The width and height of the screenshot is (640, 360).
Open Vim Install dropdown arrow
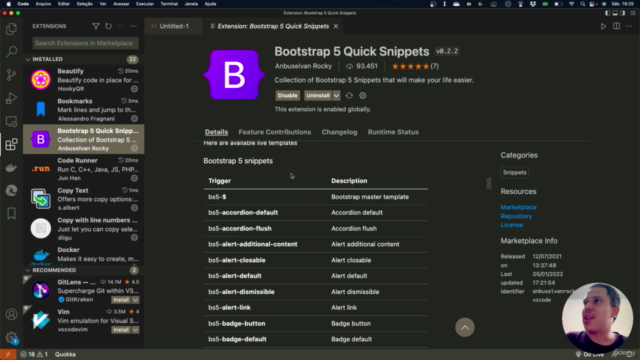[136, 329]
